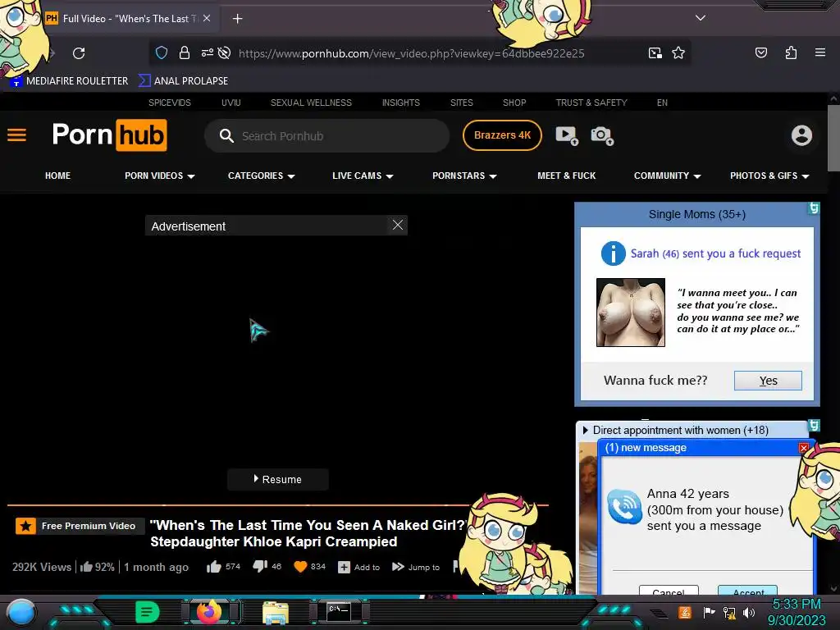Like the video with thumbs-up 574
The image size is (840, 630).
pyautogui.click(x=223, y=566)
